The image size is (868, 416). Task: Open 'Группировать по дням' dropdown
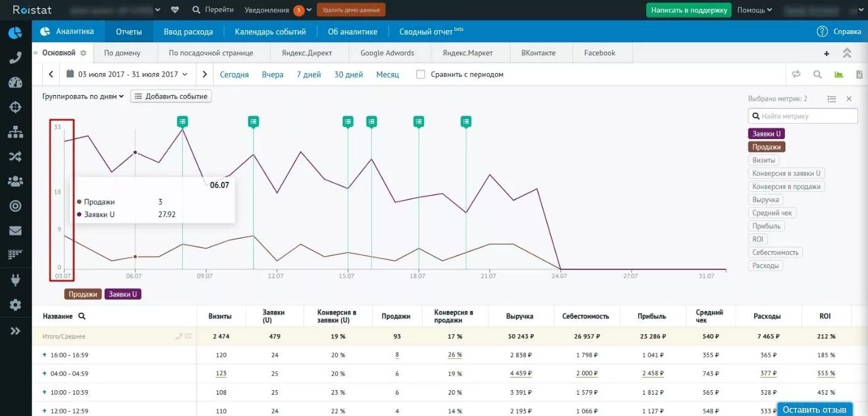click(x=83, y=96)
